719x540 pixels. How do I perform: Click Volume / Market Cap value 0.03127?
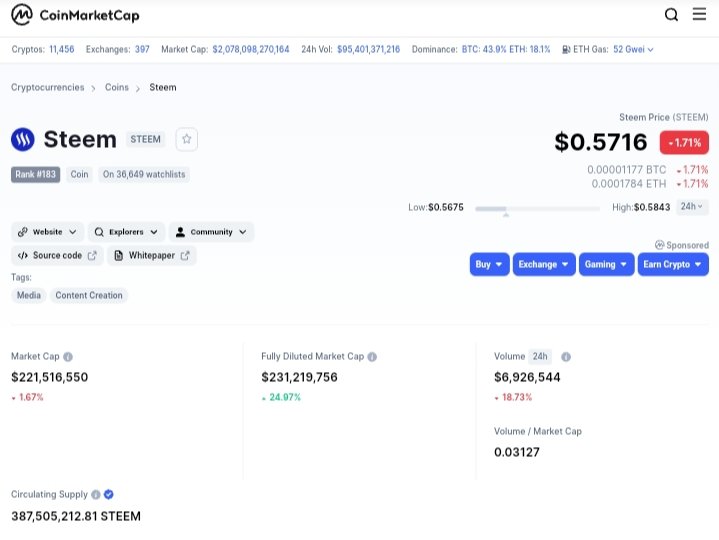[x=517, y=452]
